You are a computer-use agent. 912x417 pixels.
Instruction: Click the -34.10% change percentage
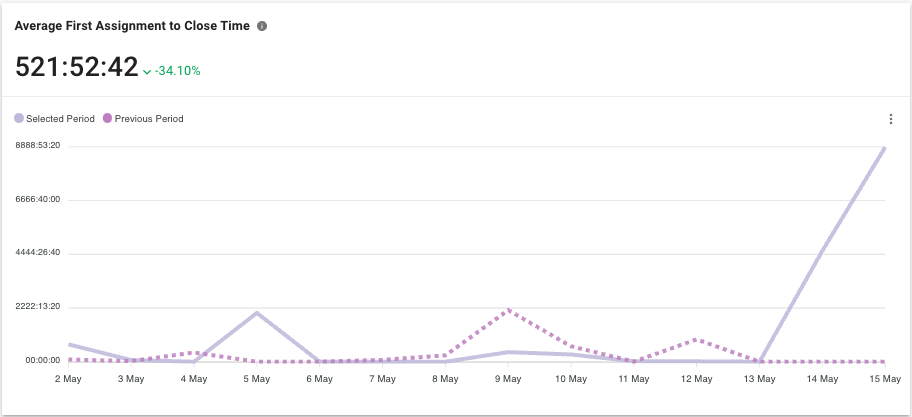(178, 71)
